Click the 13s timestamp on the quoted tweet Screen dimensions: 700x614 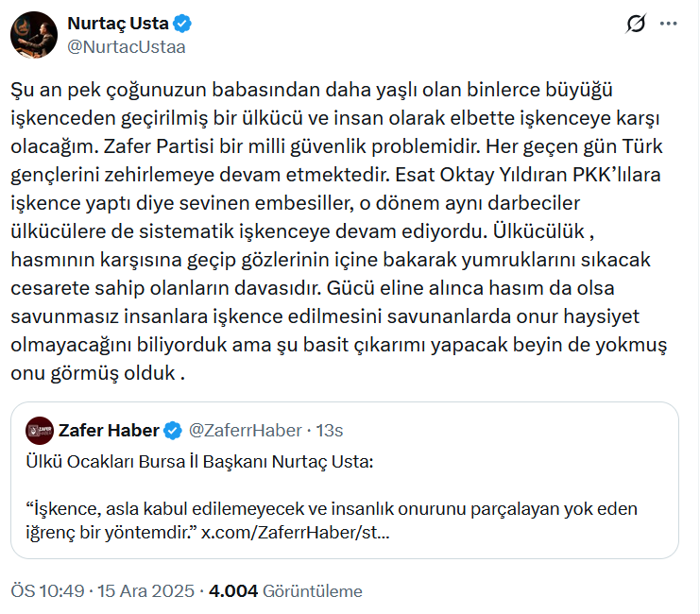click(329, 431)
